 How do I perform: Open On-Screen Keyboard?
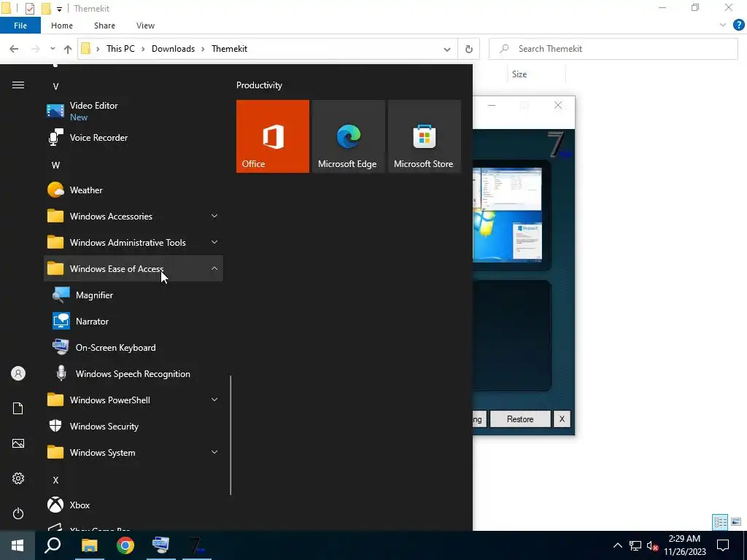click(133, 348)
